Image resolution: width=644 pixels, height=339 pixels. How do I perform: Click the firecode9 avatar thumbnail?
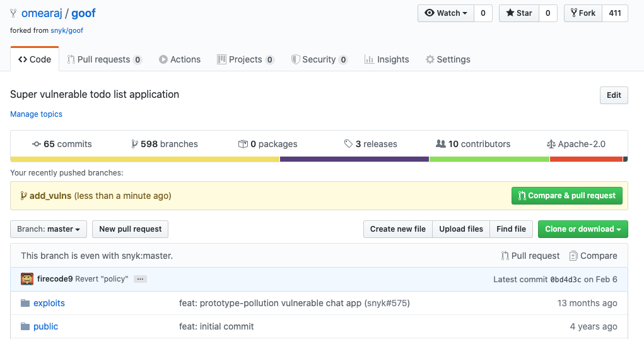(27, 279)
